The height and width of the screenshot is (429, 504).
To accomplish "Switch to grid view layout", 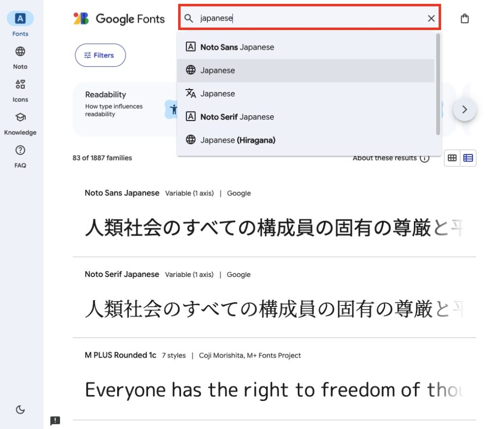I will pyautogui.click(x=452, y=158).
